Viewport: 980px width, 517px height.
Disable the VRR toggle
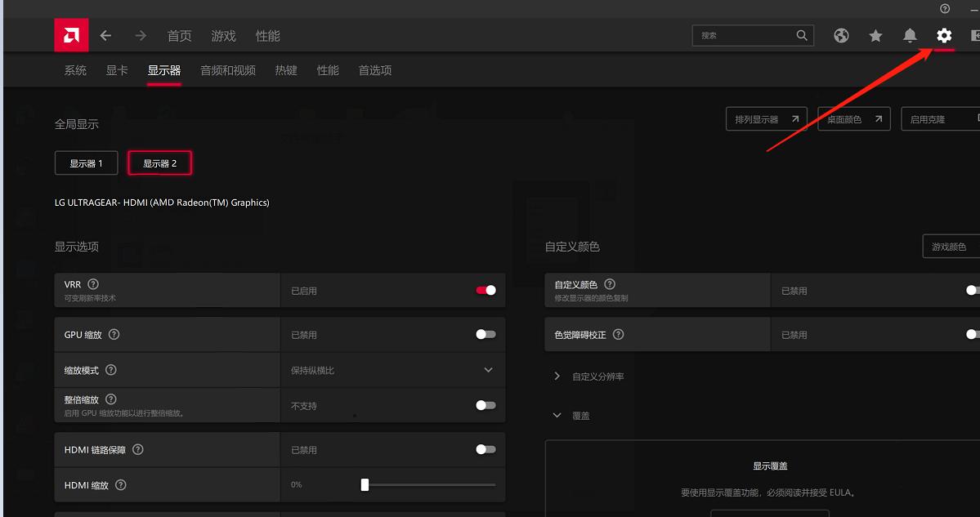click(486, 290)
